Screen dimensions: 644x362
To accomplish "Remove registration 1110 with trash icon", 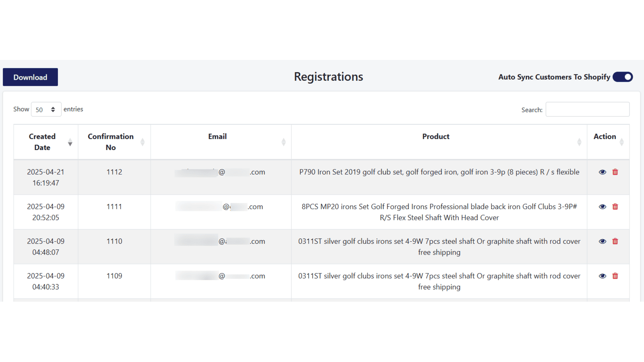I will coord(615,241).
